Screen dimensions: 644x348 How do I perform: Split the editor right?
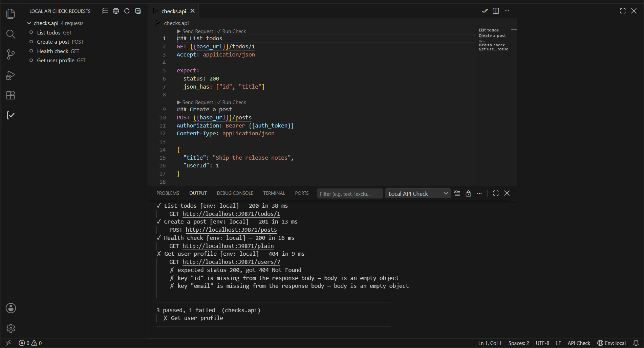(496, 11)
